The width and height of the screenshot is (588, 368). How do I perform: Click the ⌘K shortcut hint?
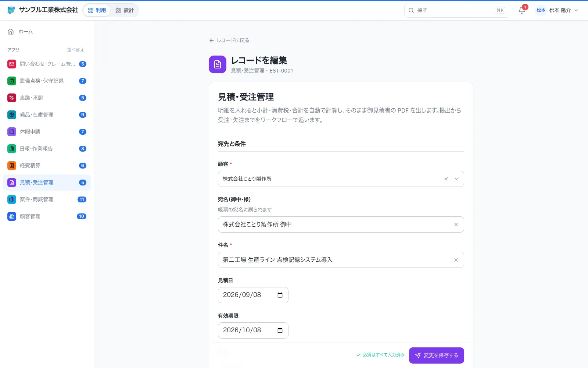pyautogui.click(x=500, y=10)
